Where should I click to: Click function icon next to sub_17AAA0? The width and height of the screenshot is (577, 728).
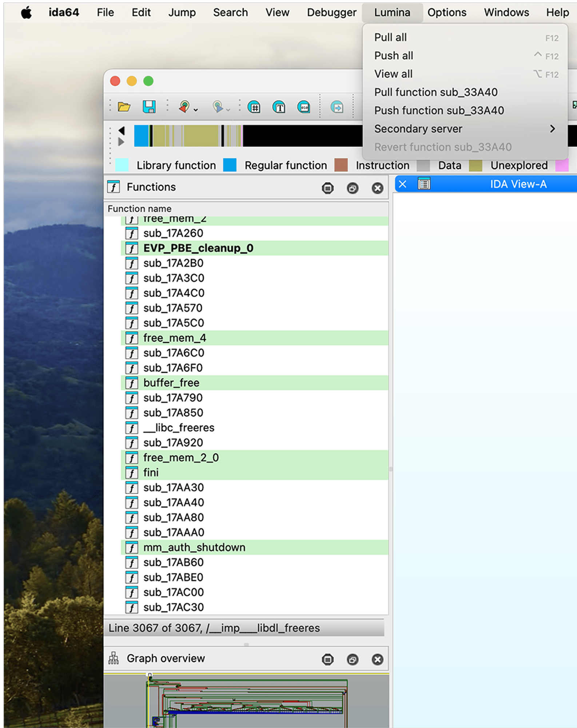132,533
